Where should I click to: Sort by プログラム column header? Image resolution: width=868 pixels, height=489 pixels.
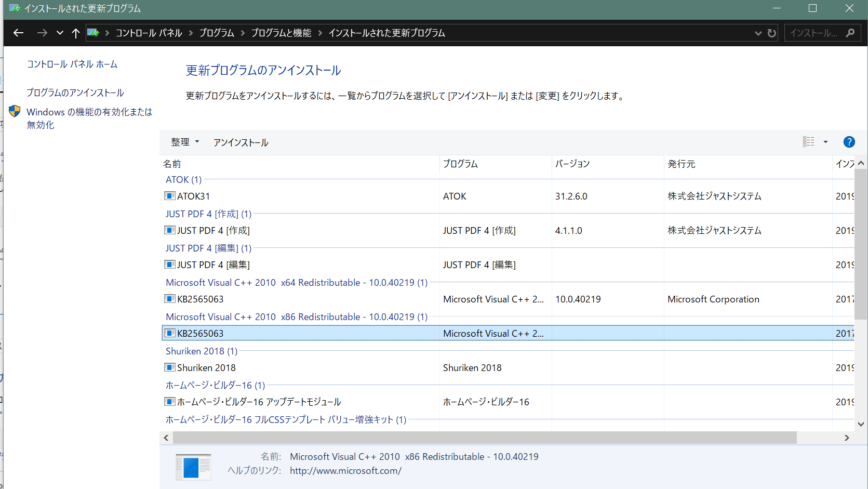pyautogui.click(x=496, y=164)
